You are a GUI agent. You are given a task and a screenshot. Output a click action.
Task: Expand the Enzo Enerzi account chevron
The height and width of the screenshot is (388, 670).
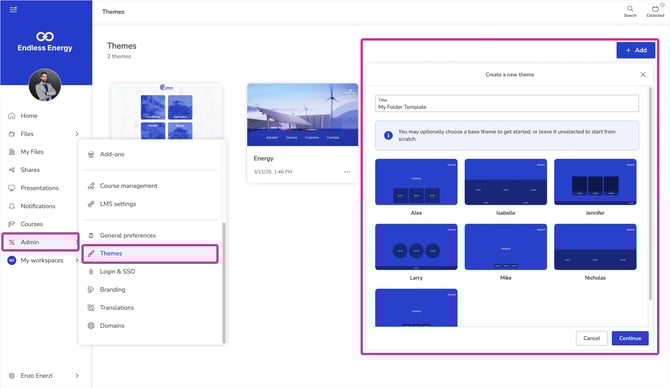(77, 376)
